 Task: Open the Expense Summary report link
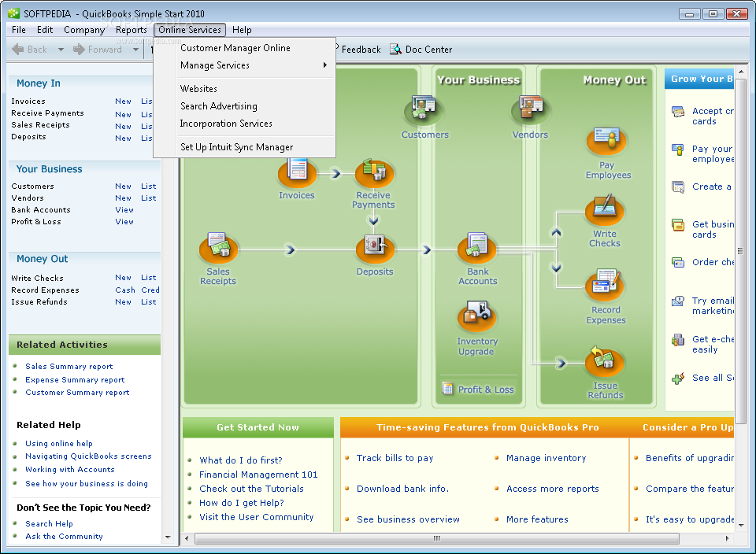pos(75,379)
